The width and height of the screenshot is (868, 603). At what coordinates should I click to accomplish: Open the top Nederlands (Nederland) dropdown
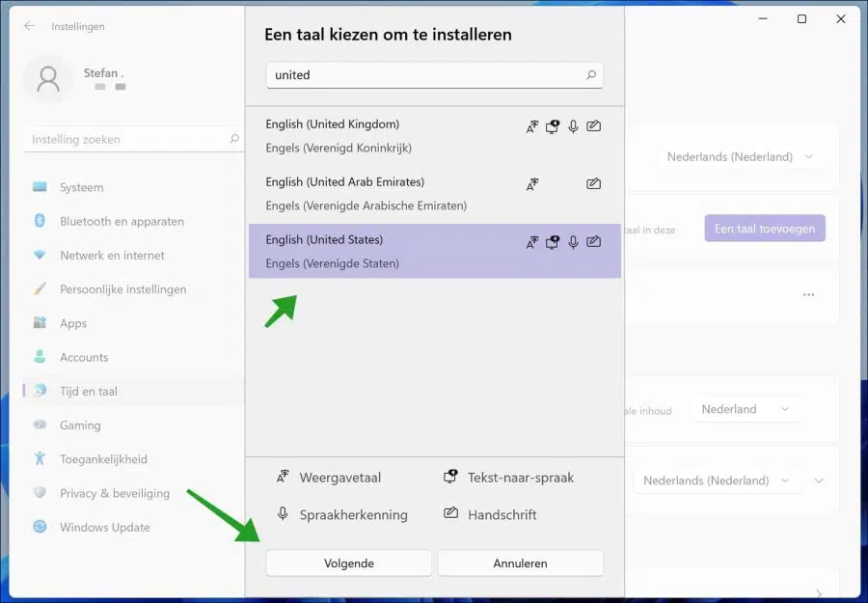tap(740, 156)
